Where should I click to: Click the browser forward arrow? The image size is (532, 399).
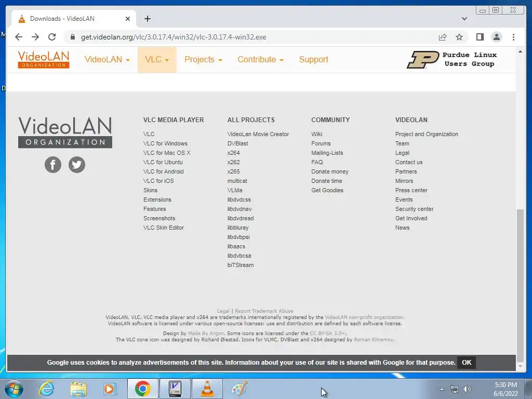pyautogui.click(x=35, y=37)
